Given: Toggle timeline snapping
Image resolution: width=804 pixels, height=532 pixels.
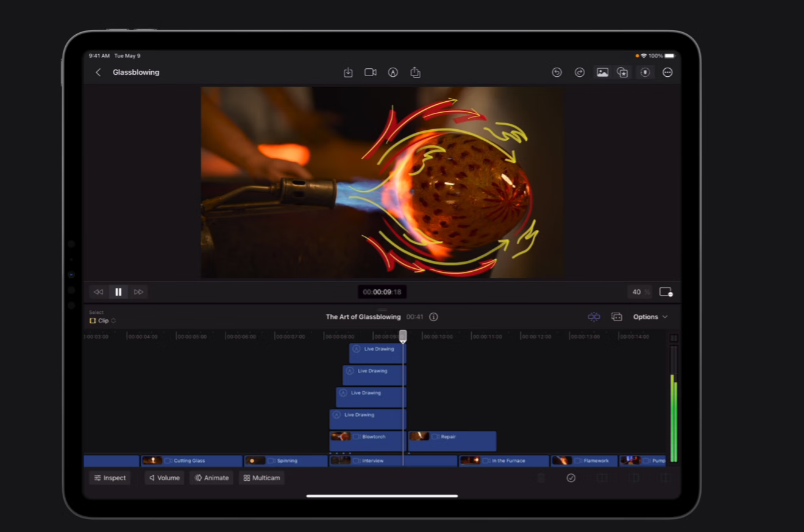Looking at the screenshot, I should point(594,317).
